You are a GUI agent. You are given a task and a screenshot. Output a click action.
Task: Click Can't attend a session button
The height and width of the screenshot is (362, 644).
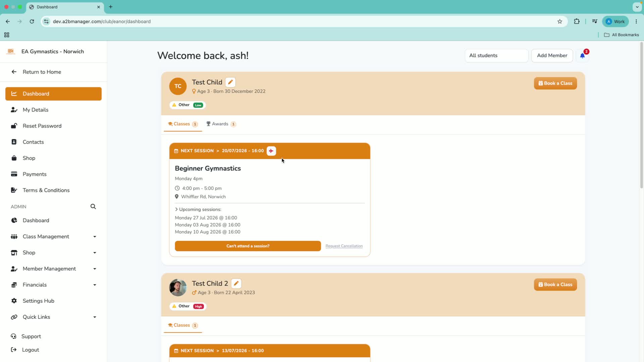(x=248, y=246)
